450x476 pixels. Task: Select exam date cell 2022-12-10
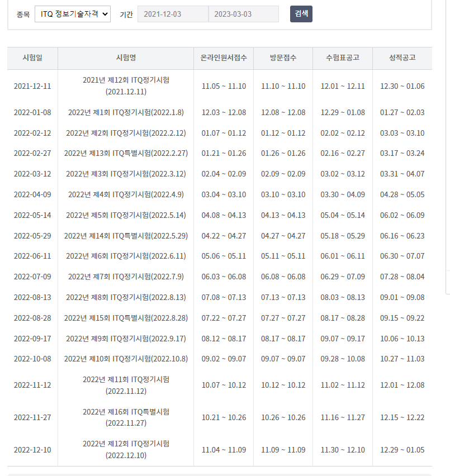(x=32, y=450)
